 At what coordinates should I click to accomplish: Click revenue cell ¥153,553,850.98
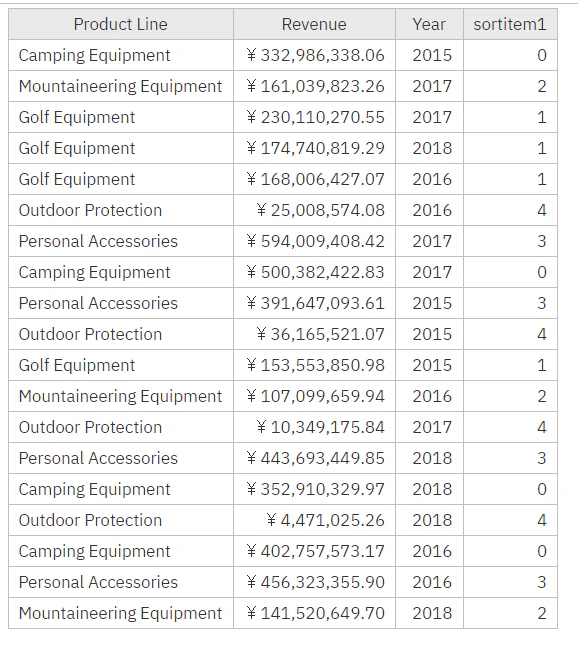point(315,365)
